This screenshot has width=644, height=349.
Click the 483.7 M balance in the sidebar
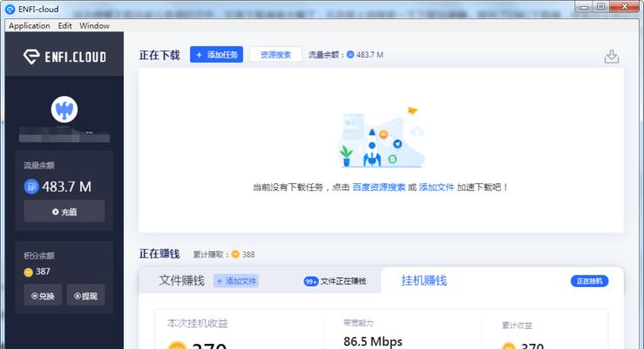[66, 187]
